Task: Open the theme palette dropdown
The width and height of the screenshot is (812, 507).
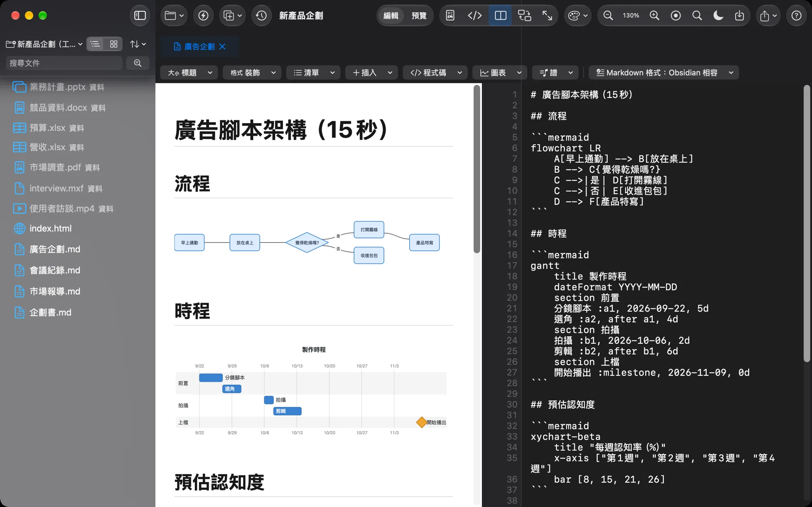Action: [x=578, y=15]
